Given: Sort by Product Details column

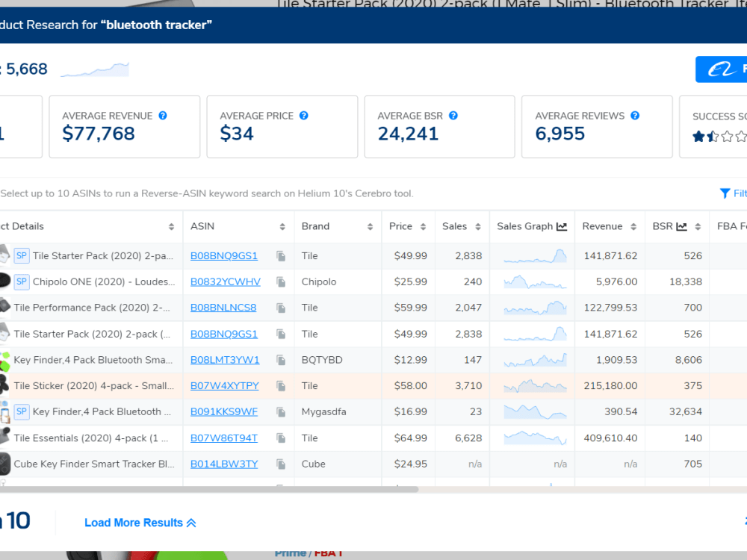Looking at the screenshot, I should tap(172, 227).
